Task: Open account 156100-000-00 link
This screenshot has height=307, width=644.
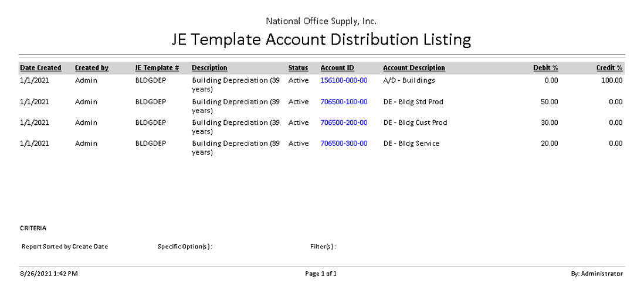Action: [x=344, y=80]
